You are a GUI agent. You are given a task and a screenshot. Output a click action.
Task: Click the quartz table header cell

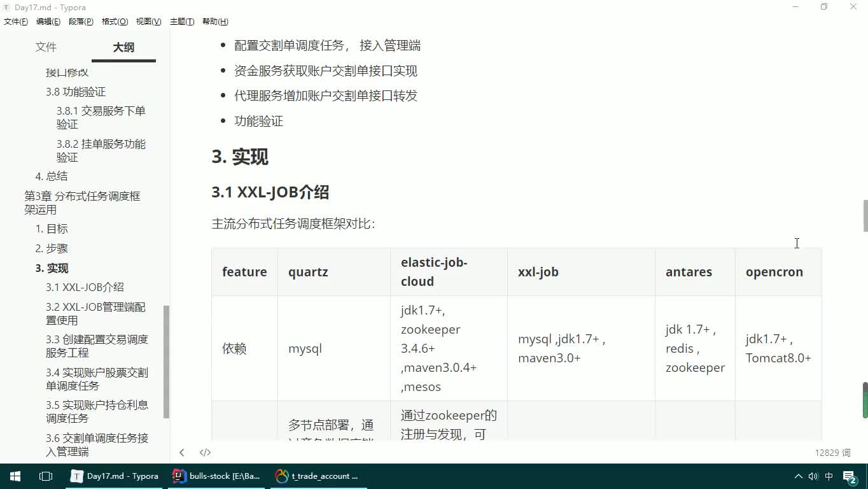pos(334,272)
